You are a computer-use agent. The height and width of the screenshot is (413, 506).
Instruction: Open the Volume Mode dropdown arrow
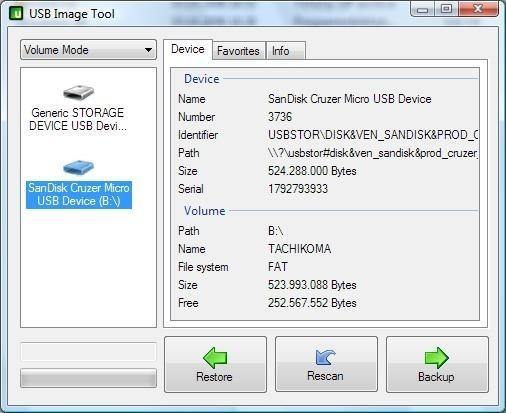click(x=148, y=50)
